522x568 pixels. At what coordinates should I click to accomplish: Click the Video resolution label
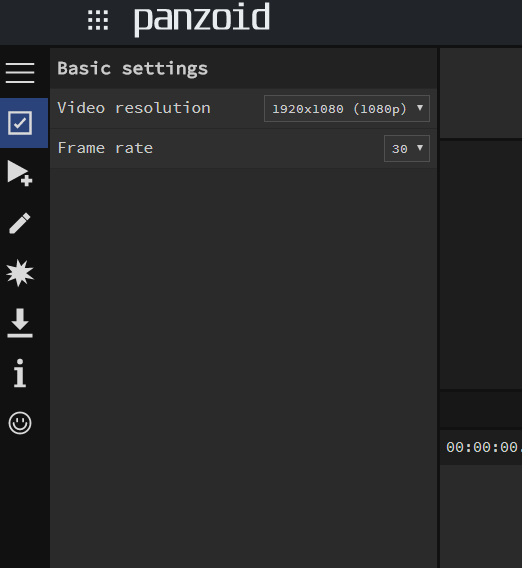point(134,108)
